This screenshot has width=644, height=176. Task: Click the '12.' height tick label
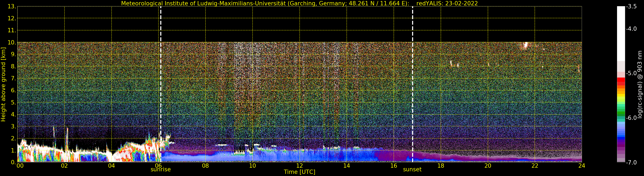[12, 18]
